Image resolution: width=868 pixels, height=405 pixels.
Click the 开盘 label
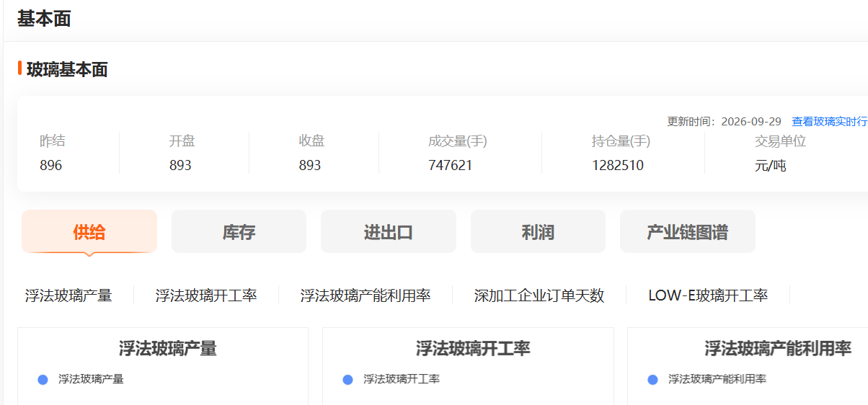tap(182, 141)
